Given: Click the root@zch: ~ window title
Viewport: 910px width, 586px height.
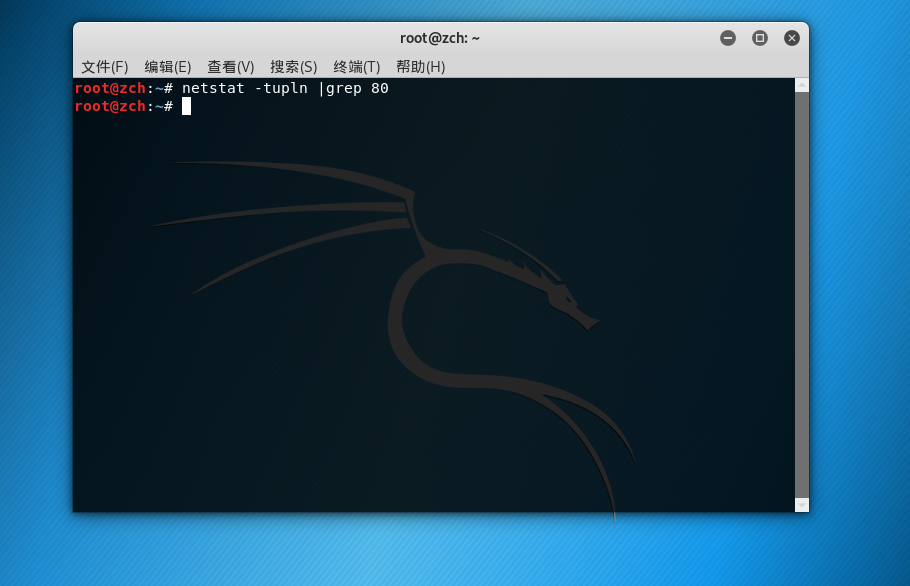Looking at the screenshot, I should tap(440, 38).
